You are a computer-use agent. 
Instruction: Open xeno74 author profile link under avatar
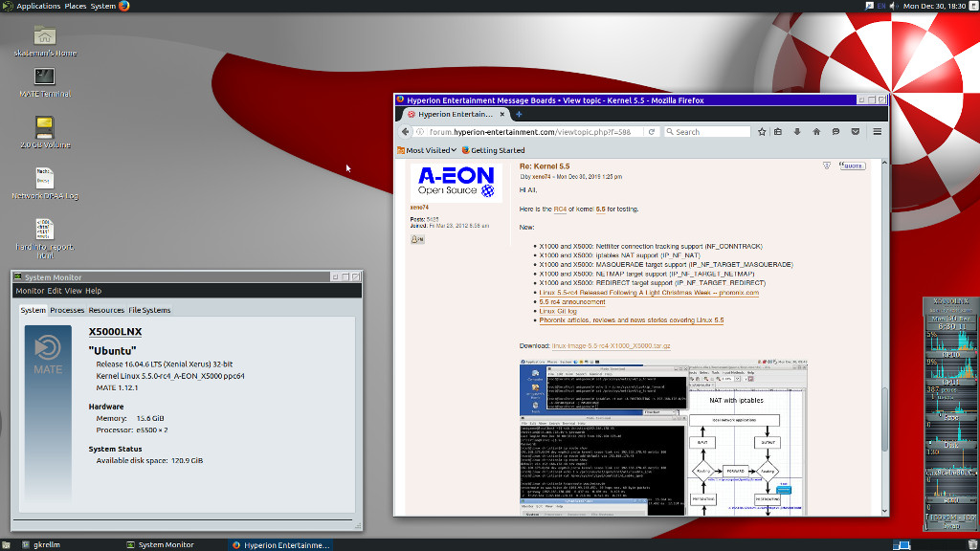click(x=419, y=208)
